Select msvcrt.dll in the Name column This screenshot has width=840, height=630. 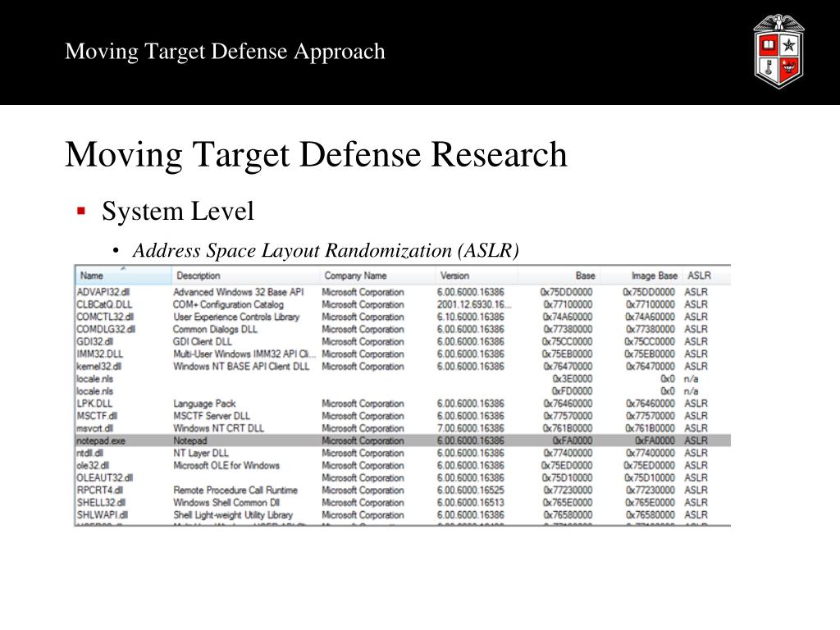click(95, 428)
